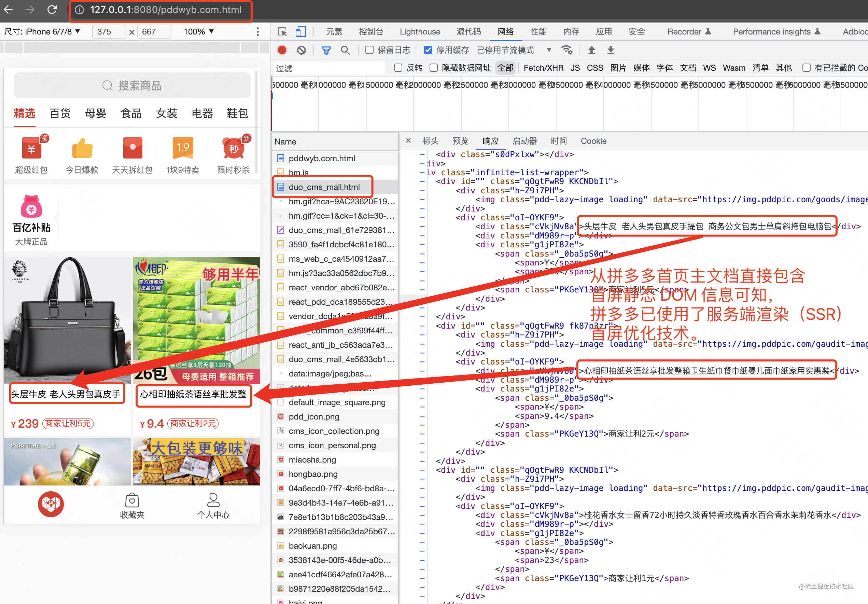Switch to the 预览 request tab
868x604 pixels.
460,141
